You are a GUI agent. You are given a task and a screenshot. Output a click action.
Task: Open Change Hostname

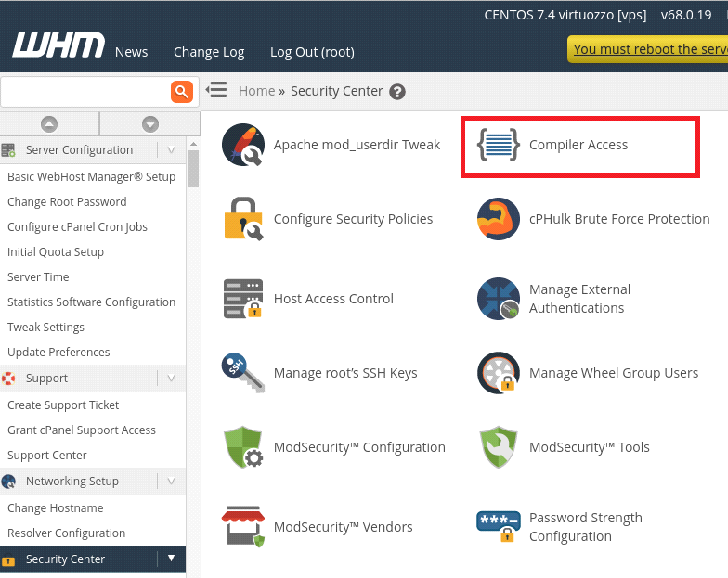[56, 508]
